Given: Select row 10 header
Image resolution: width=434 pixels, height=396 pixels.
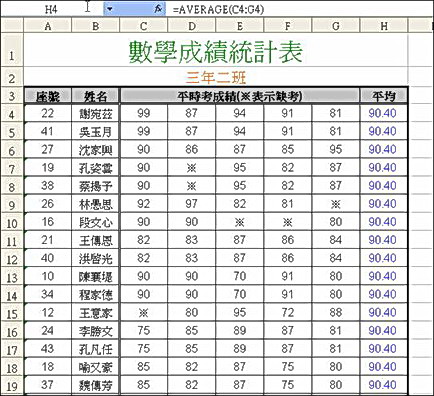Looking at the screenshot, I should (12, 222).
